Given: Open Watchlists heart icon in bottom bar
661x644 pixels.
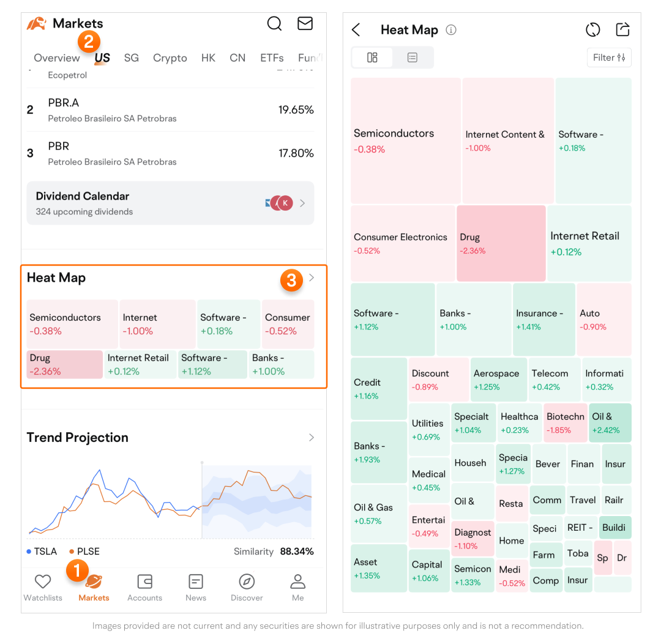Looking at the screenshot, I should 43,582.
